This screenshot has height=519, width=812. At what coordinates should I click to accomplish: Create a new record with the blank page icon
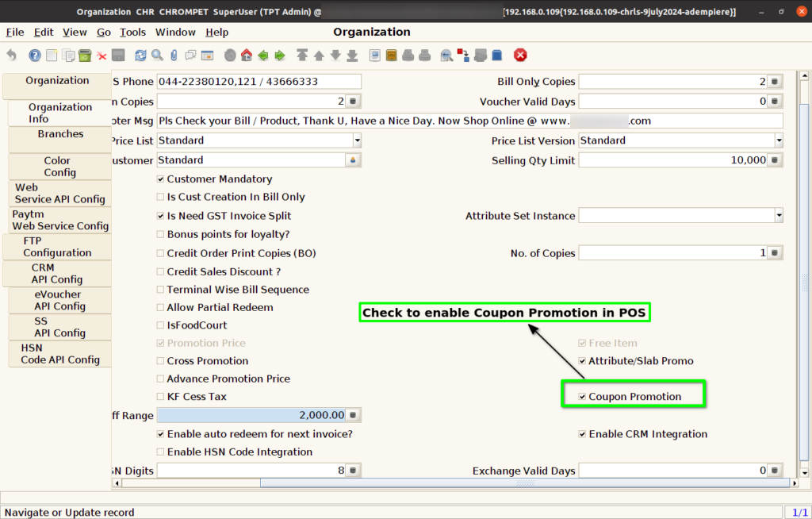point(52,55)
